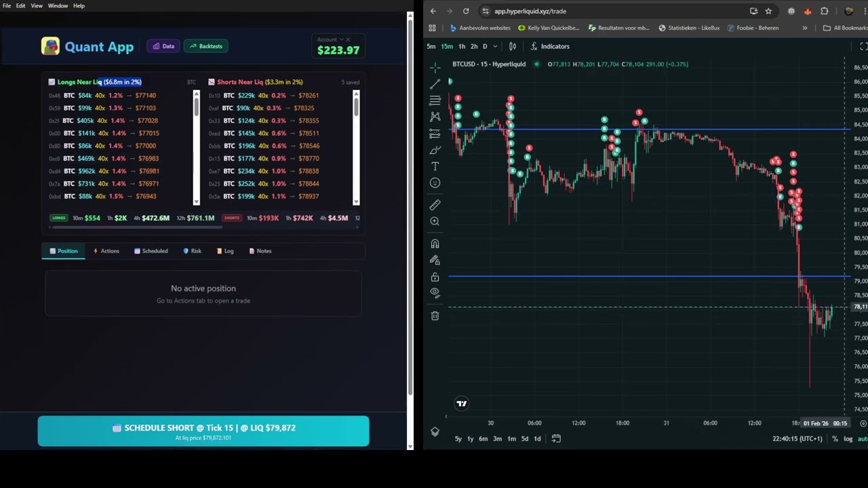Click the Data button in Quant App
Image resolution: width=868 pixels, height=488 pixels.
click(163, 46)
